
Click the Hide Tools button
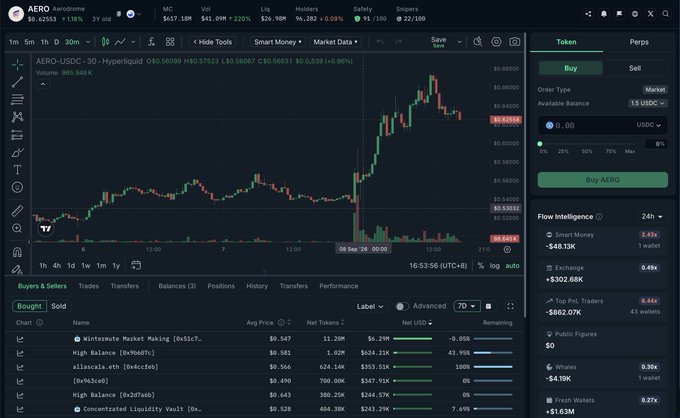[212, 42]
